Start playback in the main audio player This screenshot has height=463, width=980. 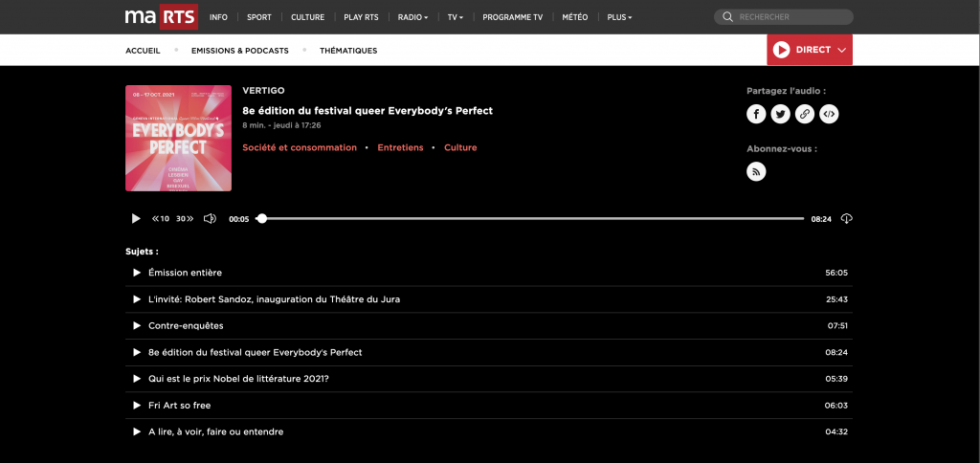pos(136,219)
